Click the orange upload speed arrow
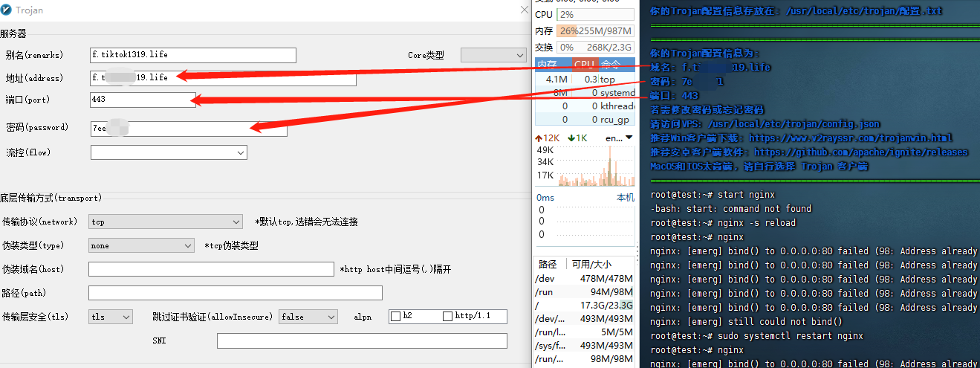This screenshot has width=980, height=368. pos(538,138)
